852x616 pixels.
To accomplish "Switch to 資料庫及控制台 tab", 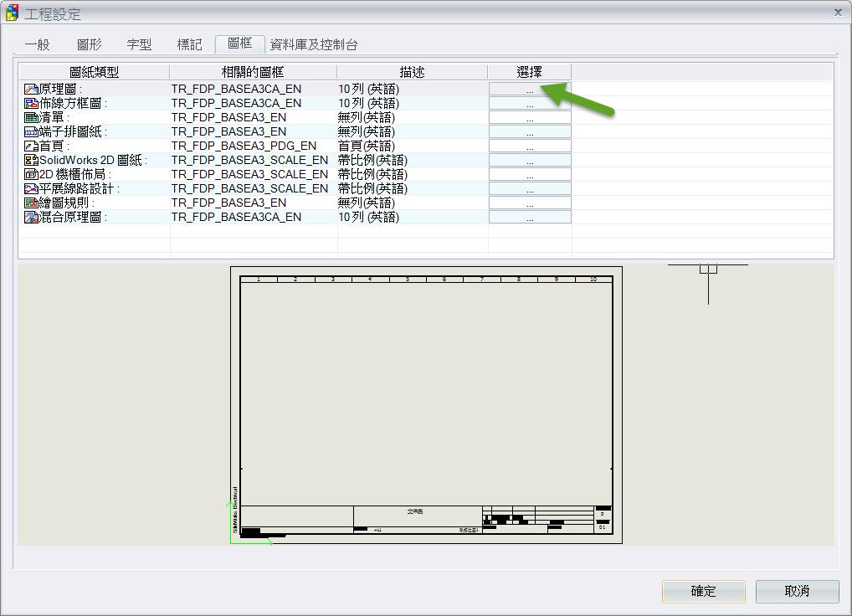I will (x=314, y=44).
